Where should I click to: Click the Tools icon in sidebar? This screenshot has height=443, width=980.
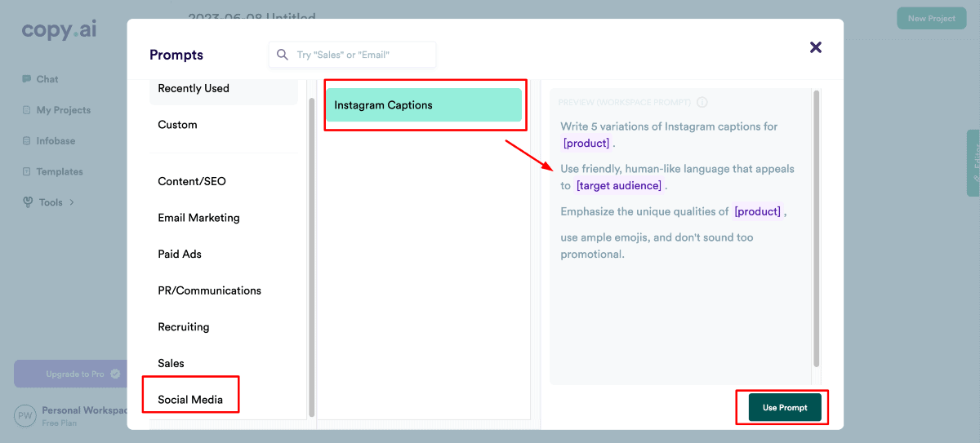point(28,202)
